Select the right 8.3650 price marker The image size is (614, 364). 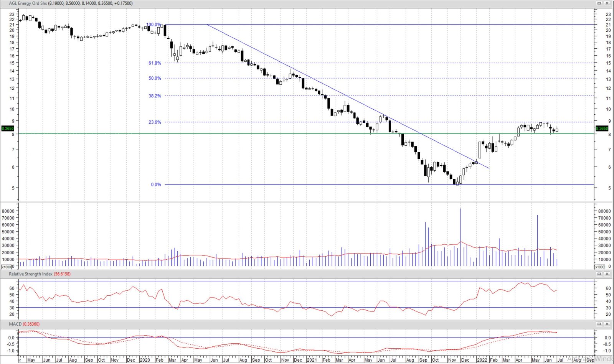pyautogui.click(x=602, y=128)
